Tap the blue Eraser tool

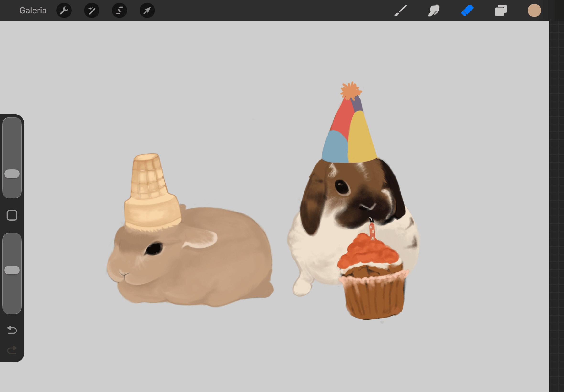[x=467, y=10]
